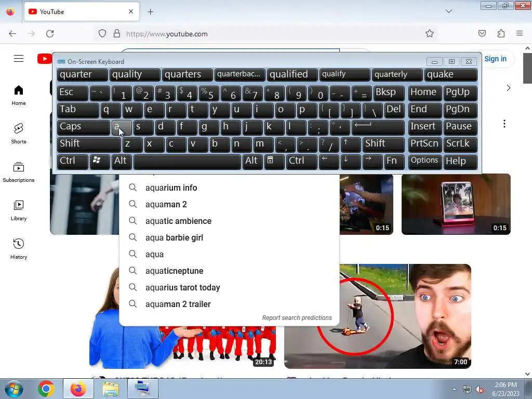Image resolution: width=532 pixels, height=399 pixels.
Task: Open the YouTube guide hamburger menu
Action: pos(19,59)
